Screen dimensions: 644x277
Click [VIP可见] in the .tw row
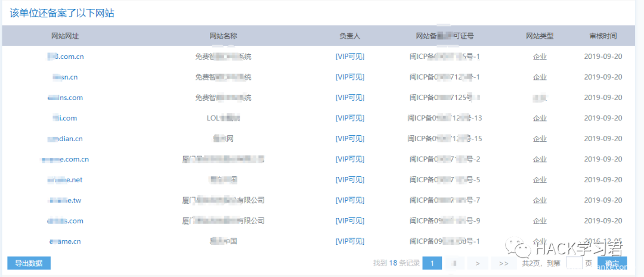(350, 200)
